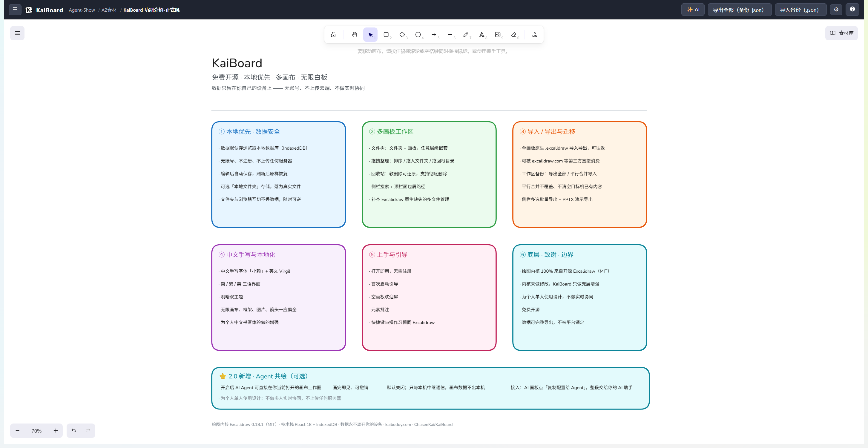Click the line 回收站：软删除可还原
868x448 pixels.
[408, 174]
